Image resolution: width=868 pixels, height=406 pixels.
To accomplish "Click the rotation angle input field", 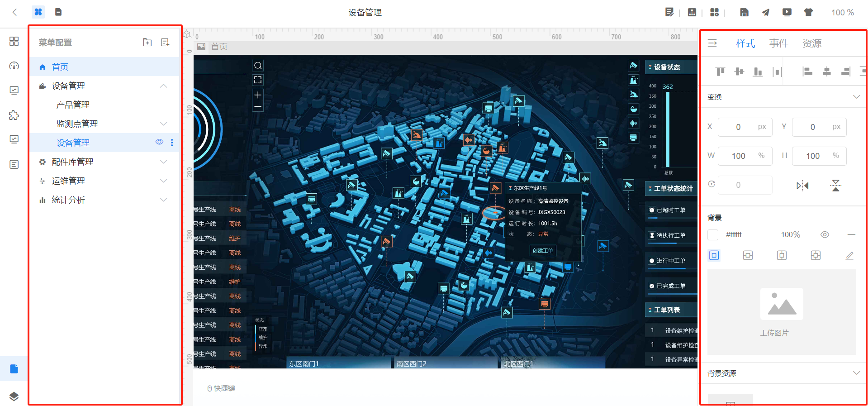I will pyautogui.click(x=745, y=185).
